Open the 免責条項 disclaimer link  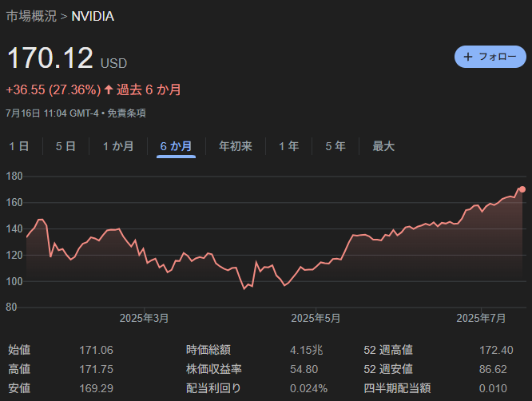click(126, 113)
